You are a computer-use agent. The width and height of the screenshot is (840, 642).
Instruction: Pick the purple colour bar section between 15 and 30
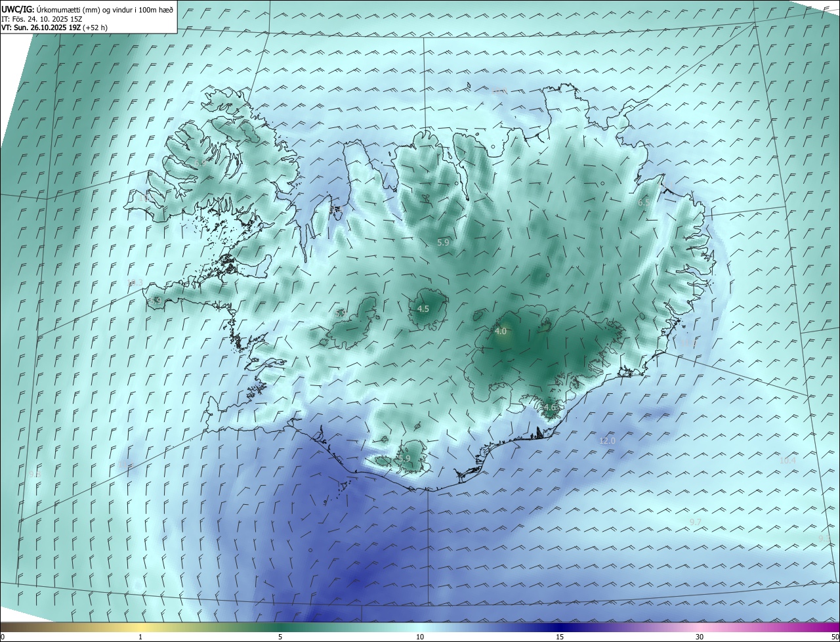click(630, 626)
